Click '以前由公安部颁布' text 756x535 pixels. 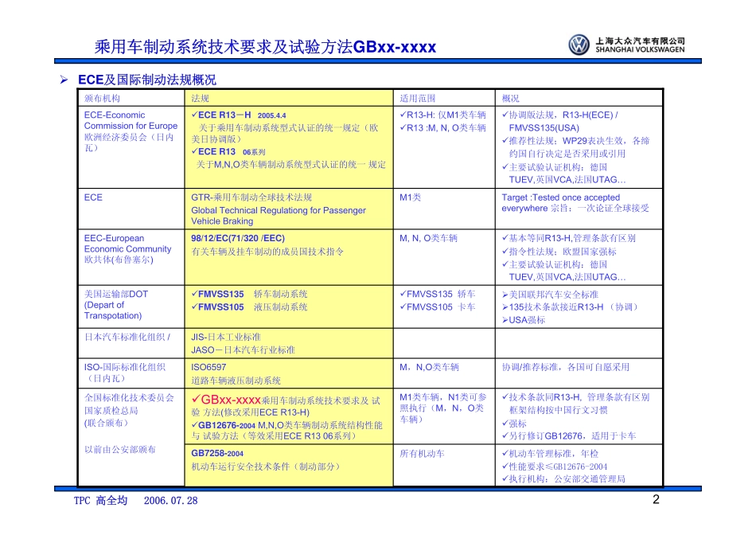click(120, 450)
